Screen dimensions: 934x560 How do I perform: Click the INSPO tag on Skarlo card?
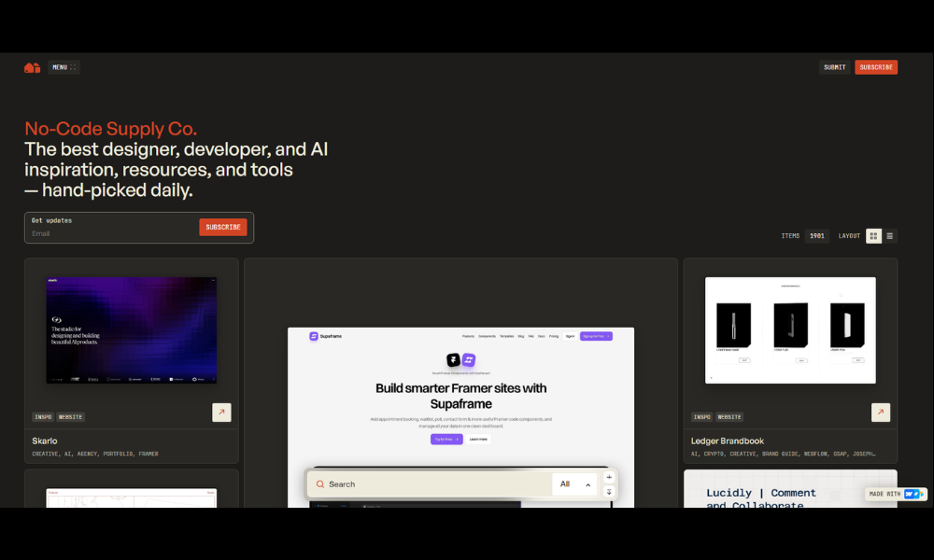[43, 417]
